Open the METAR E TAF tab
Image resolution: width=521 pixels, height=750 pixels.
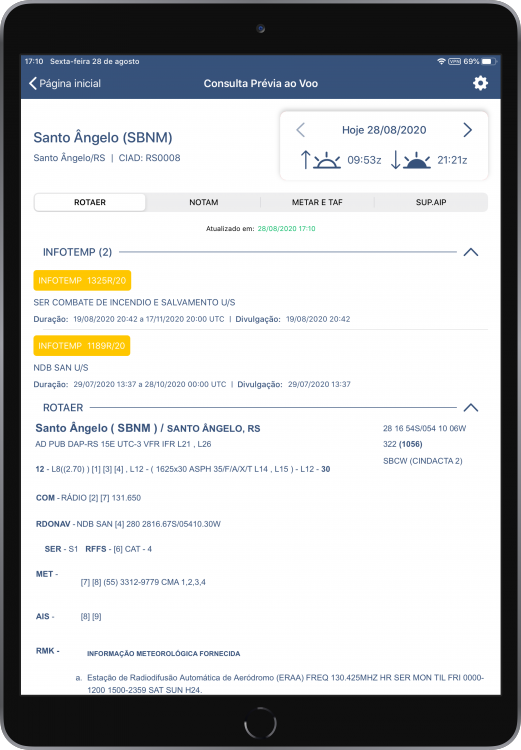pos(317,202)
